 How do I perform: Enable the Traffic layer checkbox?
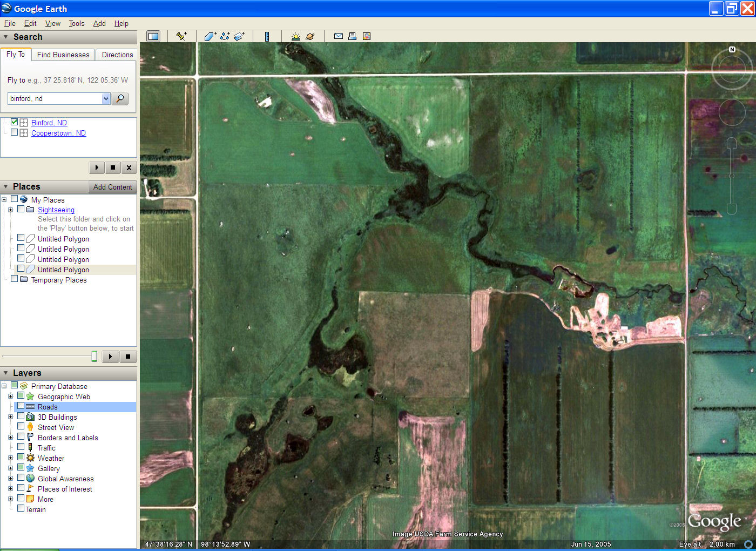click(21, 447)
